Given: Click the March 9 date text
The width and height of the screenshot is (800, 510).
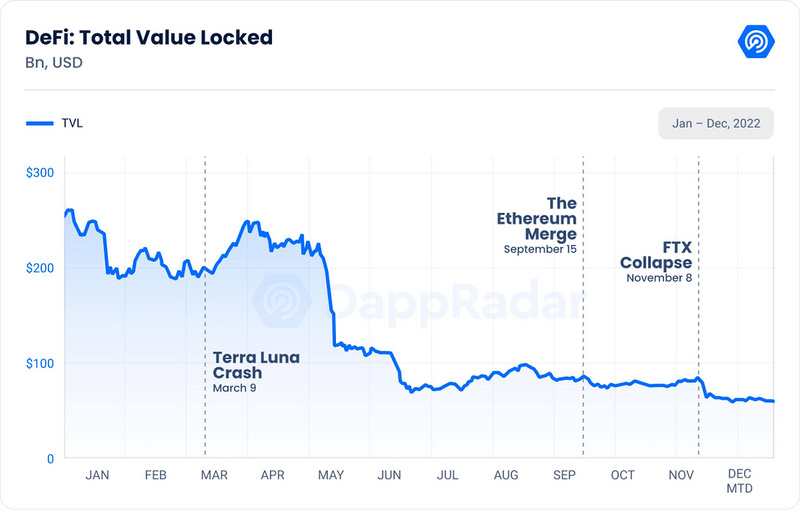Looking at the screenshot, I should pos(234,388).
